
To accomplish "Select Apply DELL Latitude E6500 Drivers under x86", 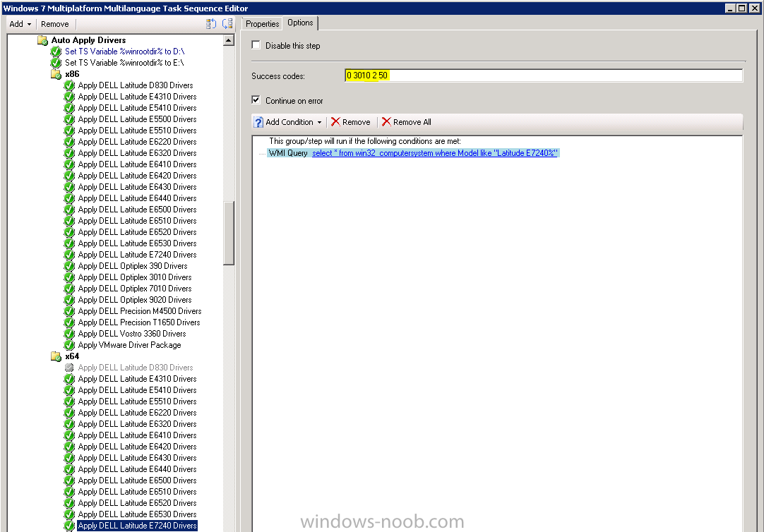I will [138, 210].
